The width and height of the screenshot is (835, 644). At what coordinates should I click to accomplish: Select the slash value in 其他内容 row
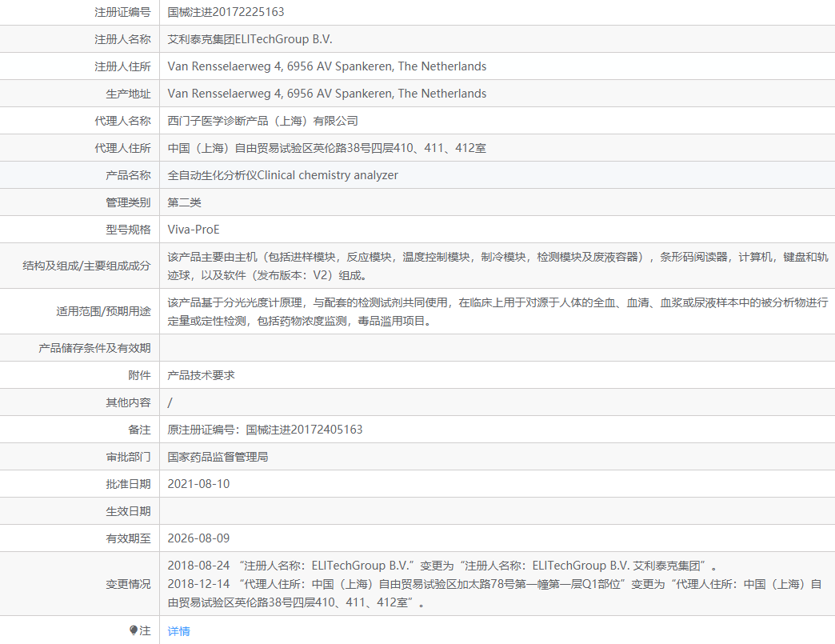170,402
